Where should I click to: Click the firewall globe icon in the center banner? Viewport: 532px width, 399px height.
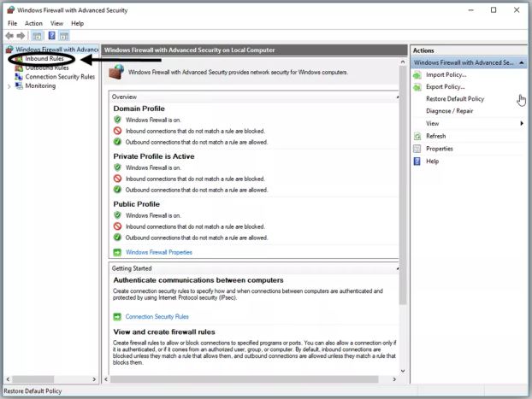click(116, 72)
